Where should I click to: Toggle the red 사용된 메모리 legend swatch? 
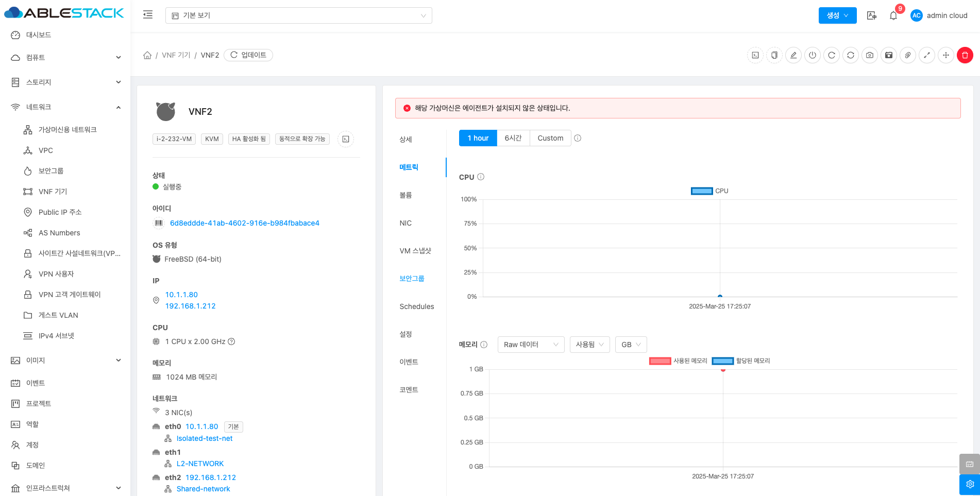[x=660, y=361]
